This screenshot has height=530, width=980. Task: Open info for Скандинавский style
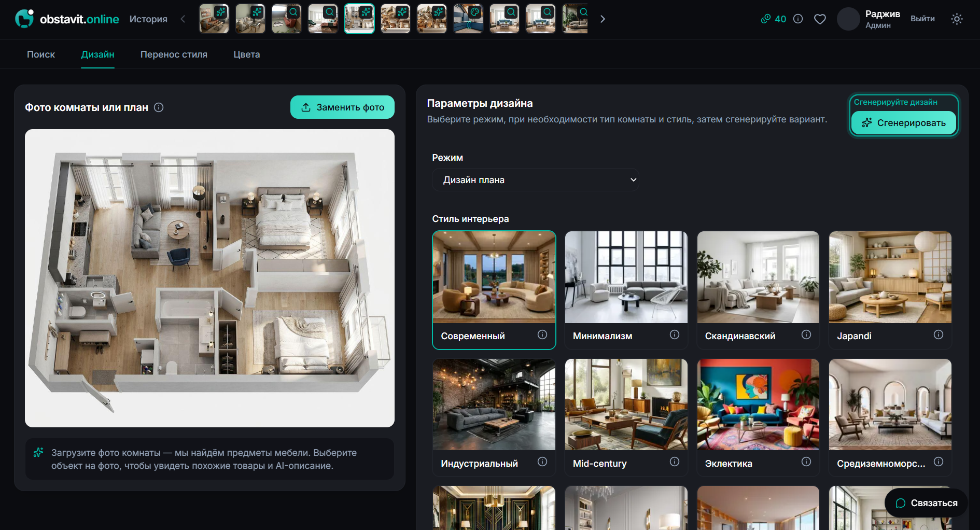coord(806,334)
